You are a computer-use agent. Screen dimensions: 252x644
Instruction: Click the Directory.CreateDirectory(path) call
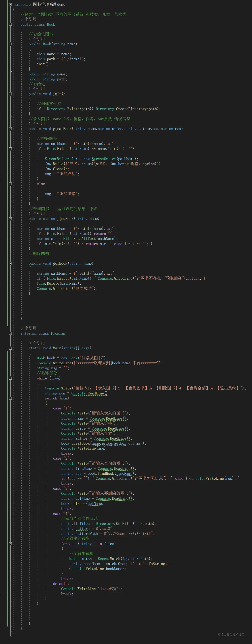[128, 109]
